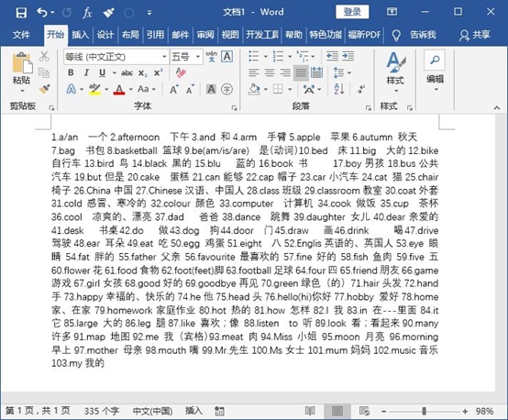
Task: Toggle Italic formatting
Action: coord(86,72)
